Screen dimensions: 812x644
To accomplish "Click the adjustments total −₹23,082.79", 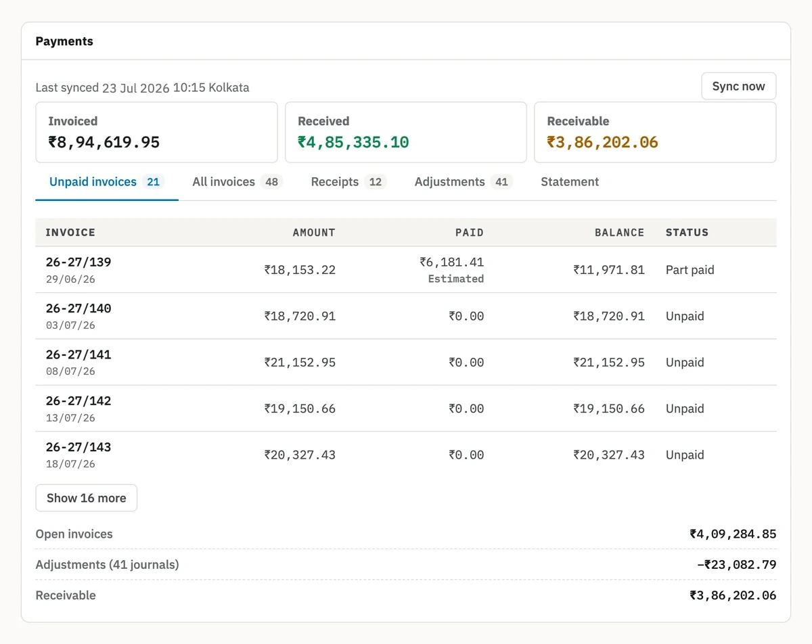I will [736, 564].
